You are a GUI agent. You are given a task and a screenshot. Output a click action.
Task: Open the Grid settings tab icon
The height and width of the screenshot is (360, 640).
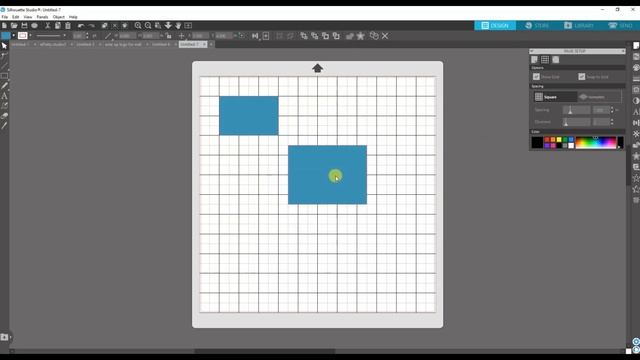click(x=545, y=60)
